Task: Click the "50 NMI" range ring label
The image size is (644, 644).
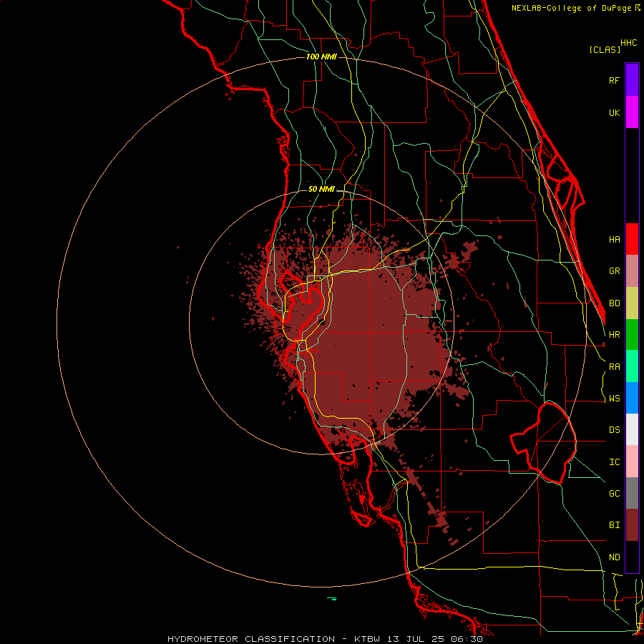Action: pyautogui.click(x=321, y=189)
